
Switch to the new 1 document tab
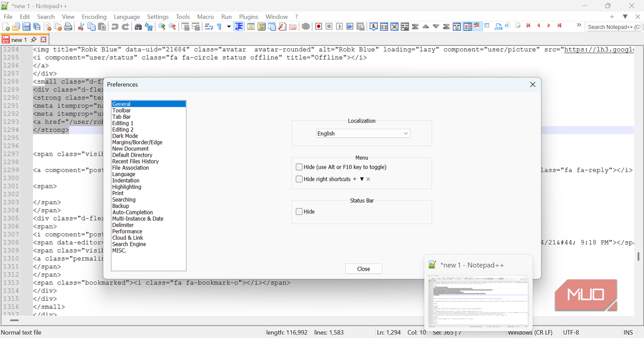click(19, 40)
